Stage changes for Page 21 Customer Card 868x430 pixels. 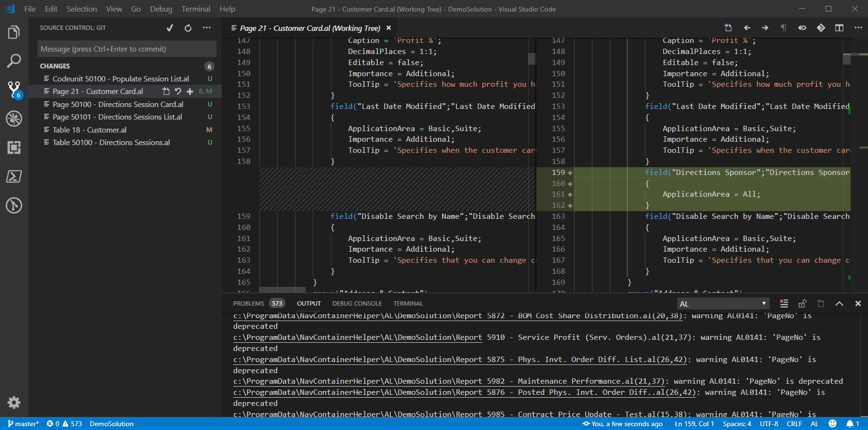pos(190,91)
